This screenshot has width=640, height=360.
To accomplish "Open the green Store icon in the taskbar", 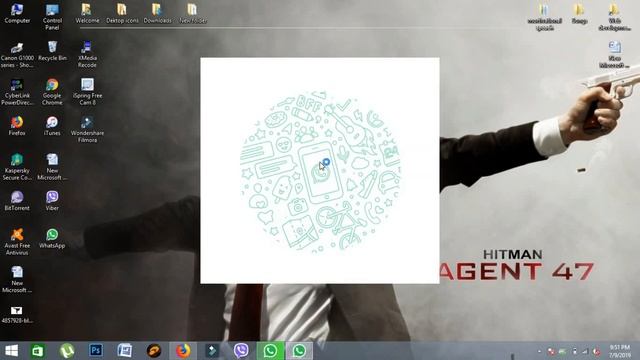I will [x=38, y=351].
